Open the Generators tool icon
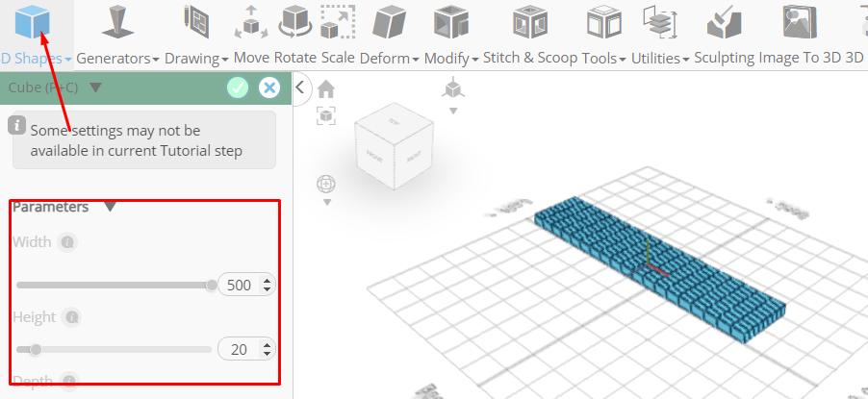The height and width of the screenshot is (399, 868). pyautogui.click(x=118, y=22)
